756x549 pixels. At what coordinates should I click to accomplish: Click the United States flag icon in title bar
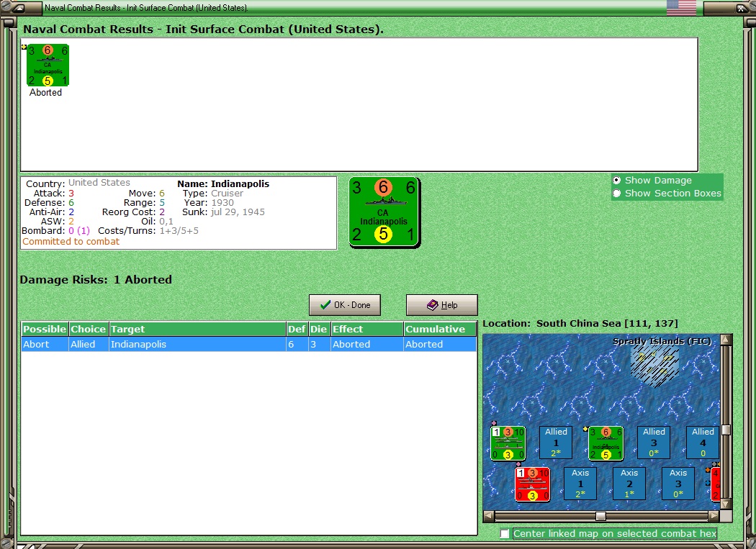pyautogui.click(x=681, y=8)
